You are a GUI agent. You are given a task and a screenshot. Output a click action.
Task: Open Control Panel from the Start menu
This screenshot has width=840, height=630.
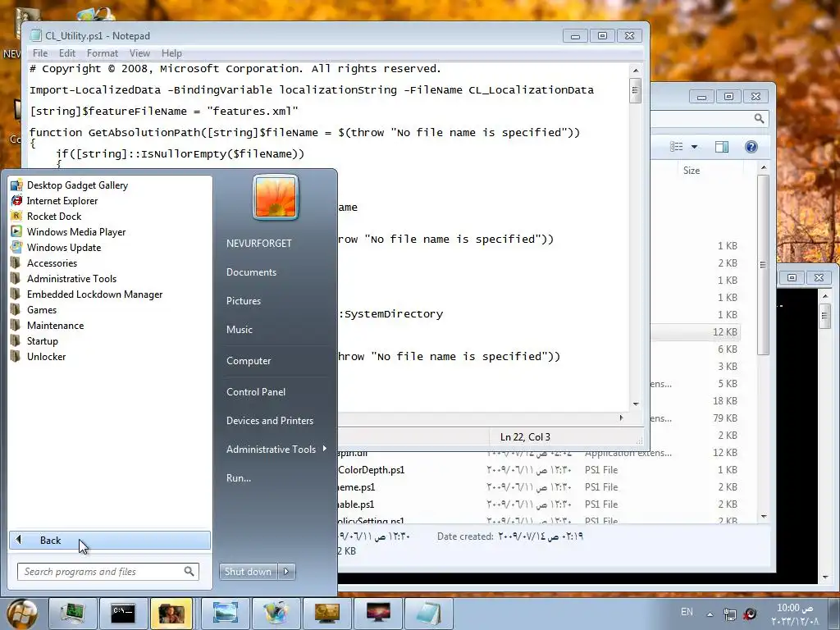click(x=256, y=391)
